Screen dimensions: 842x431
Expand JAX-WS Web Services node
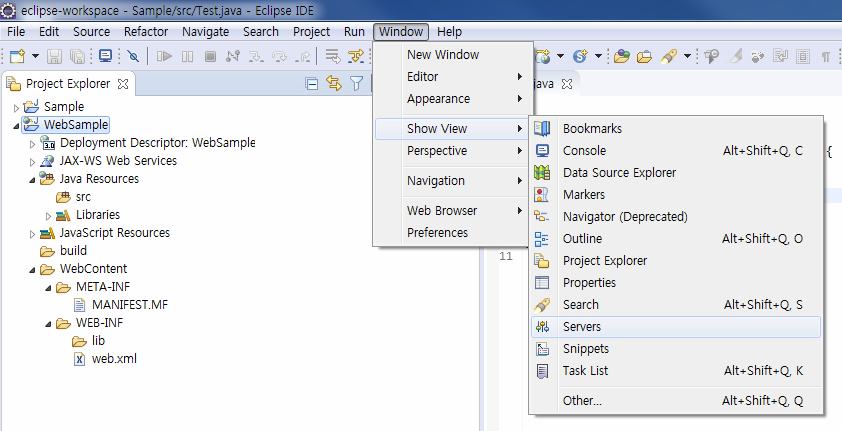32,161
